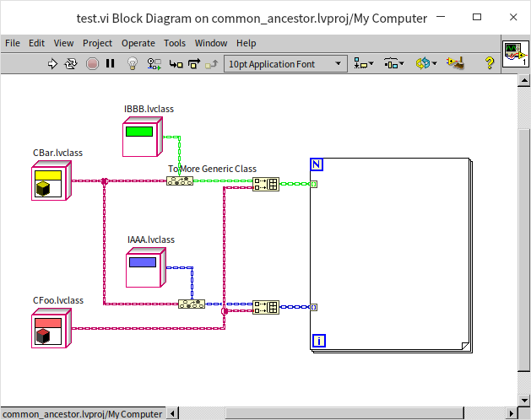Click the Step Into button

pos(175,63)
